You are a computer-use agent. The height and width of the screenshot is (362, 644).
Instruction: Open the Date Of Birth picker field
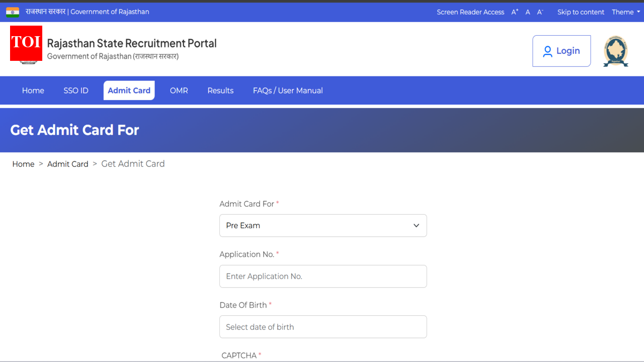pos(323,327)
